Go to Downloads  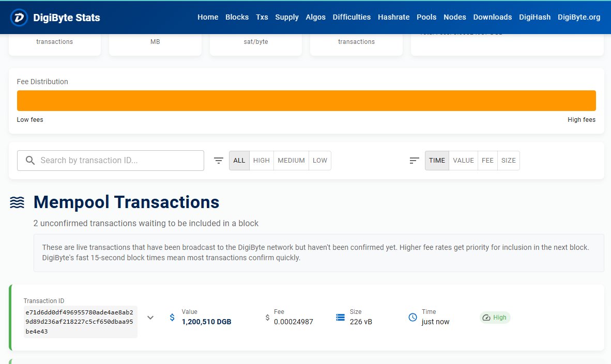[493, 17]
